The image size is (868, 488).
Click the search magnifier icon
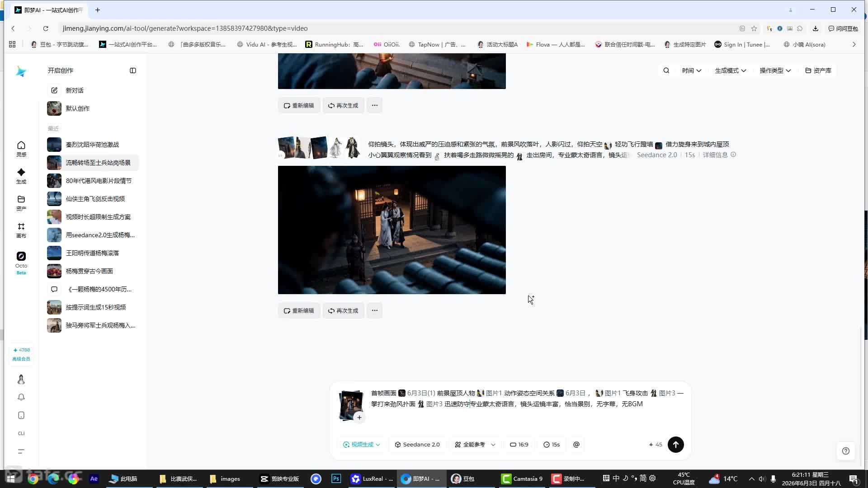pyautogui.click(x=666, y=70)
